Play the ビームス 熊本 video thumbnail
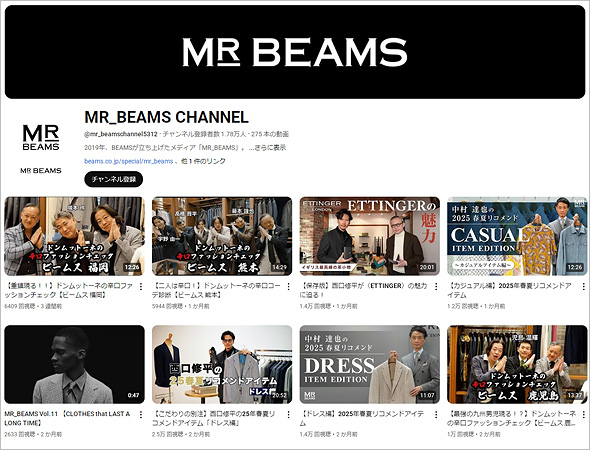The height and width of the screenshot is (450, 590). click(222, 236)
